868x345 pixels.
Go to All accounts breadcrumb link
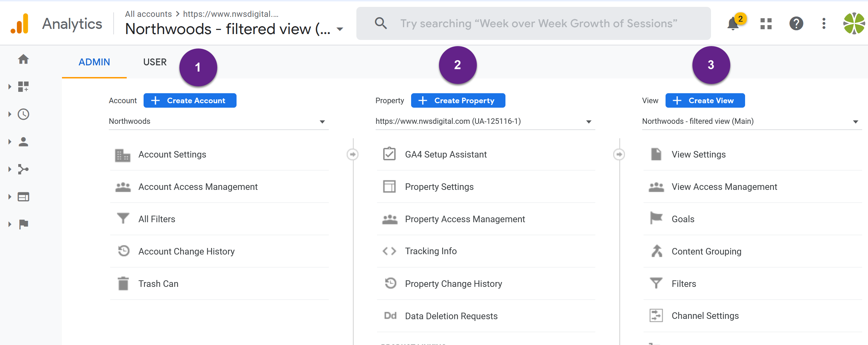pos(148,14)
